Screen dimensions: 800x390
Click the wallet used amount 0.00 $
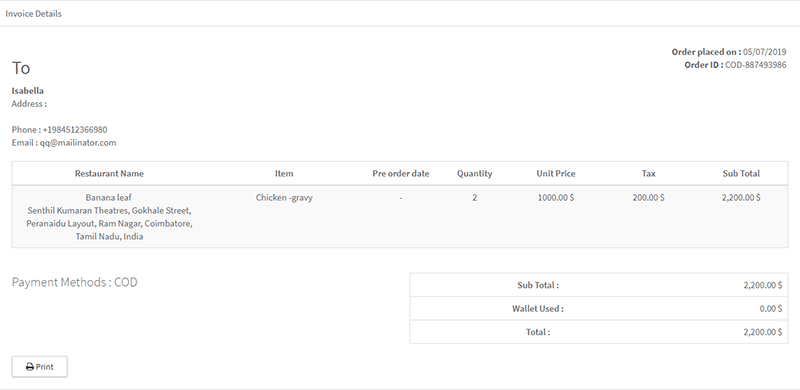coord(770,308)
